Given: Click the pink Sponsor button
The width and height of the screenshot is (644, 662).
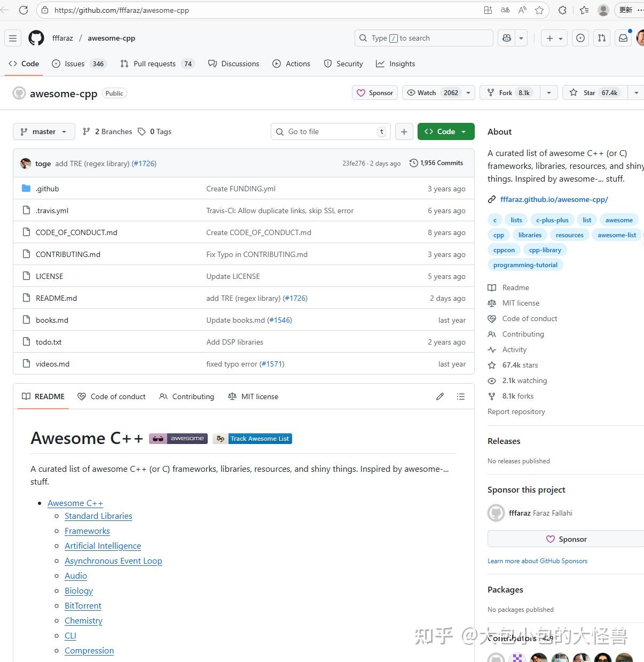Looking at the screenshot, I should [375, 92].
